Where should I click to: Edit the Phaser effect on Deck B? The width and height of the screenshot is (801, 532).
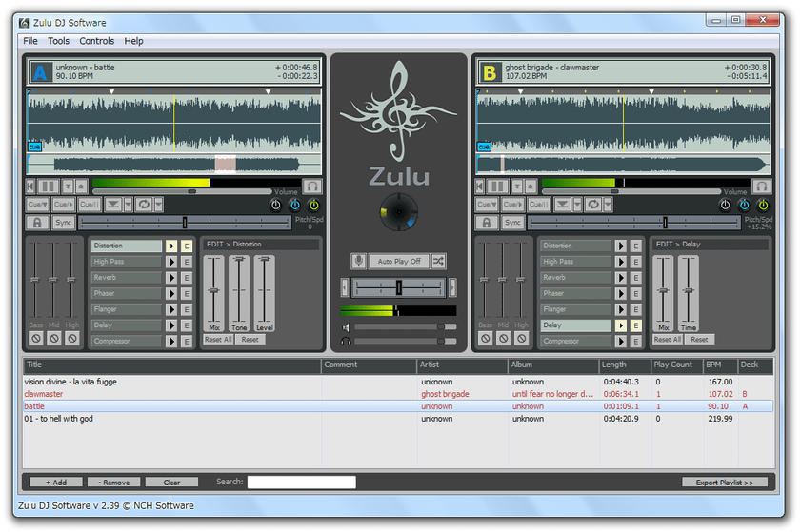click(636, 293)
